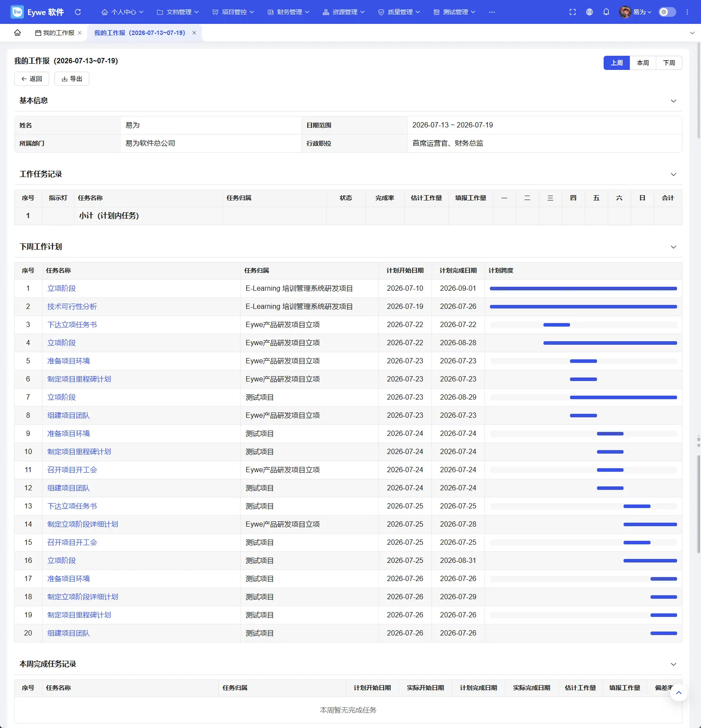Click 本周暂无完成任务 empty message

pyautogui.click(x=348, y=710)
